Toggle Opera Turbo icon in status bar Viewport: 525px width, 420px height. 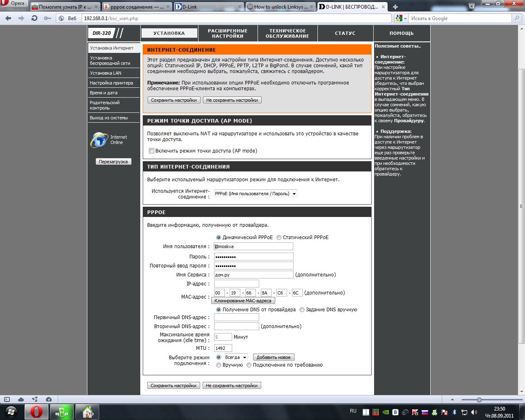[x=49, y=399]
